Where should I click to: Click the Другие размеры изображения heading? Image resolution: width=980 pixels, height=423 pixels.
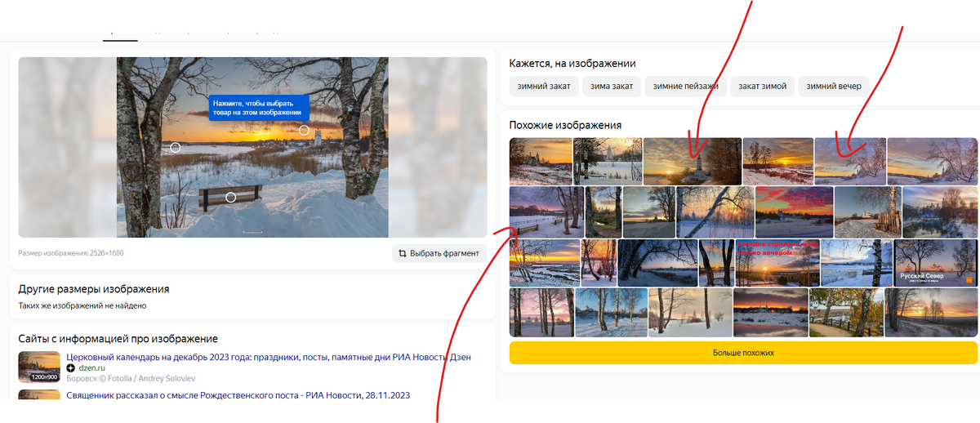pos(94,288)
